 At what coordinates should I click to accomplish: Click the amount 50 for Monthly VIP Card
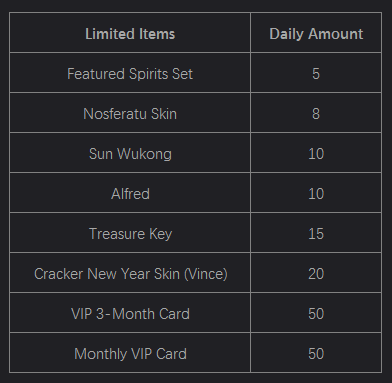316,354
